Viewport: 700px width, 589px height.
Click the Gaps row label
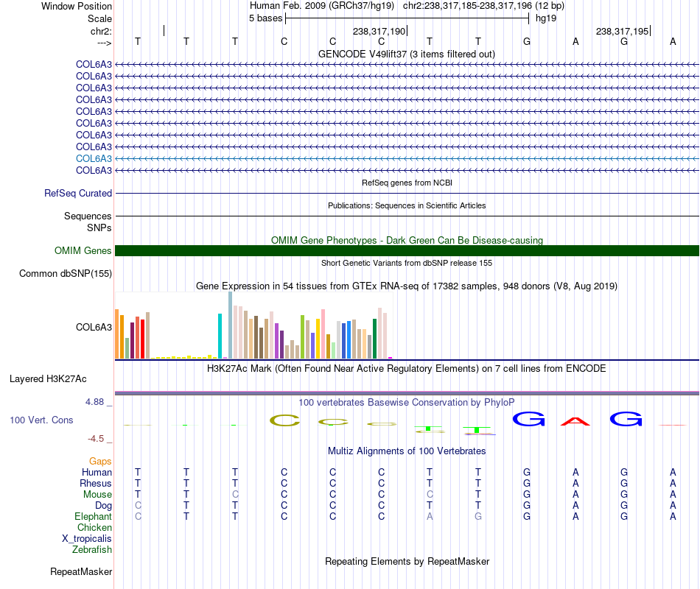pos(100,462)
